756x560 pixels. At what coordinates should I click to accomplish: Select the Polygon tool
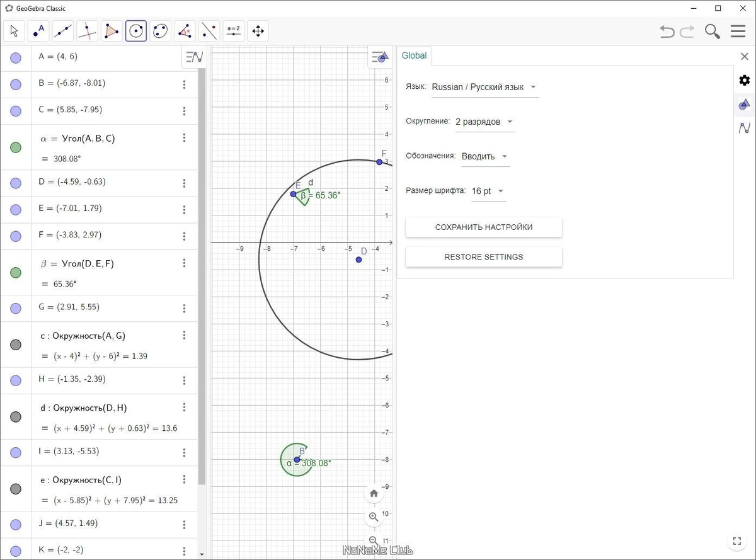click(112, 31)
